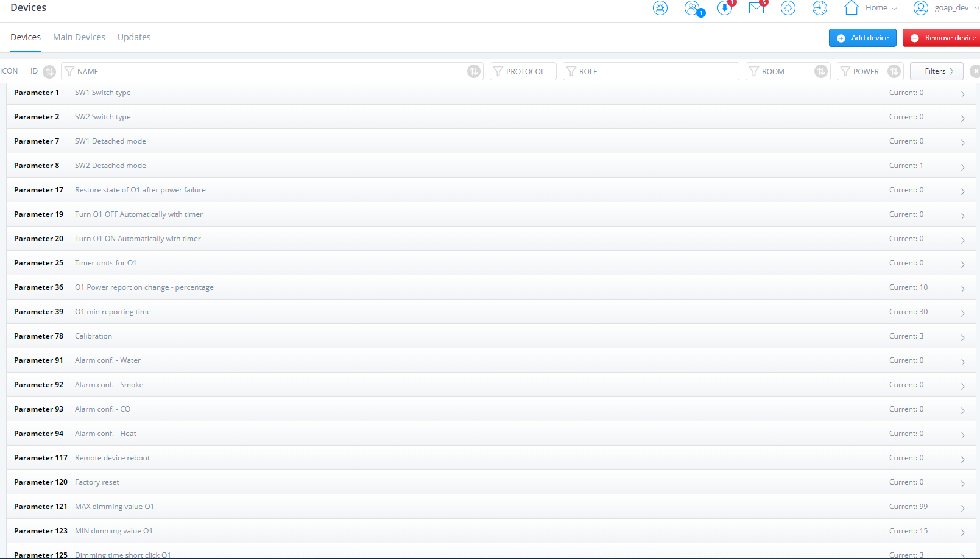Click 'Current: 15' value in Parameter 123 row
This screenshot has width=980, height=559.
coord(908,531)
